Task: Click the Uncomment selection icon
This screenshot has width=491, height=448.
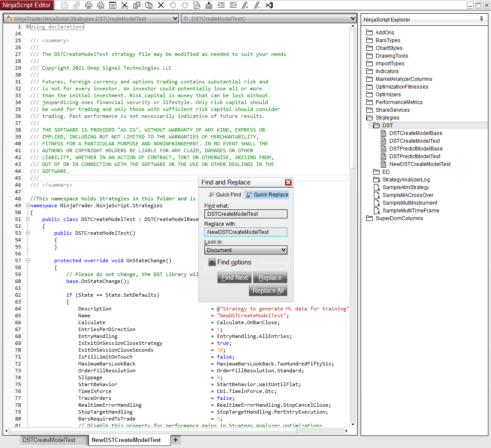Action: 257,5
